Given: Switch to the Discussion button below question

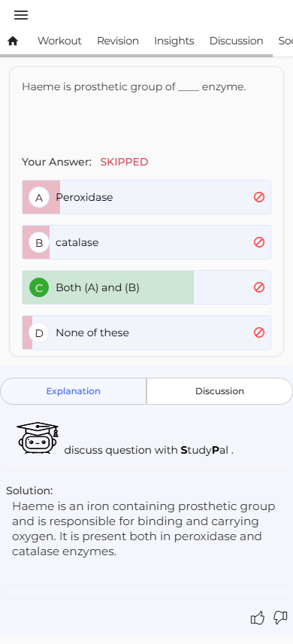Looking at the screenshot, I should (x=219, y=391).
